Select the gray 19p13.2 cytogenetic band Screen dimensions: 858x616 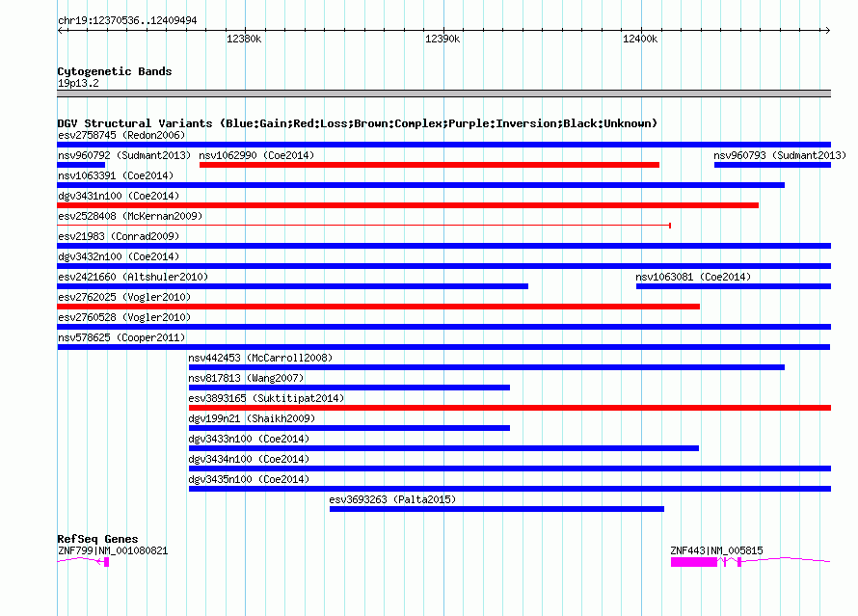pyautogui.click(x=443, y=94)
